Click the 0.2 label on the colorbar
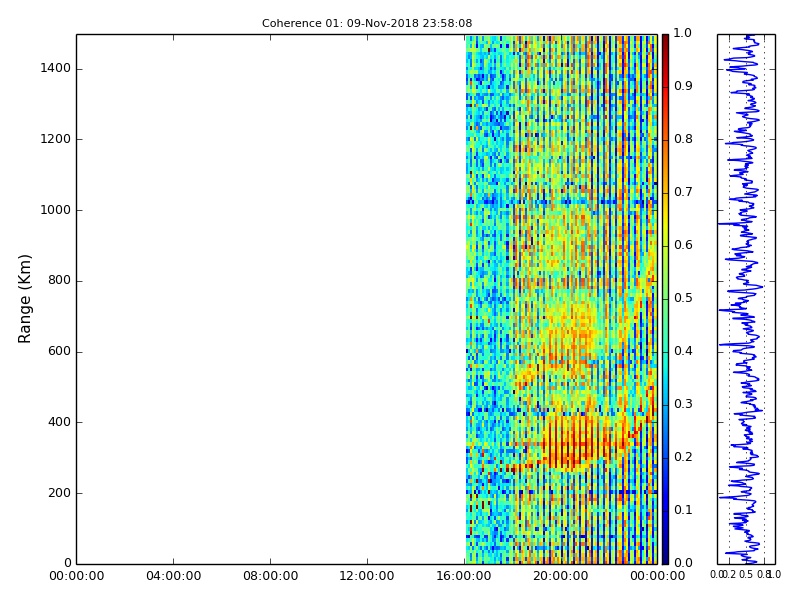This screenshot has width=800, height=600. [x=683, y=457]
